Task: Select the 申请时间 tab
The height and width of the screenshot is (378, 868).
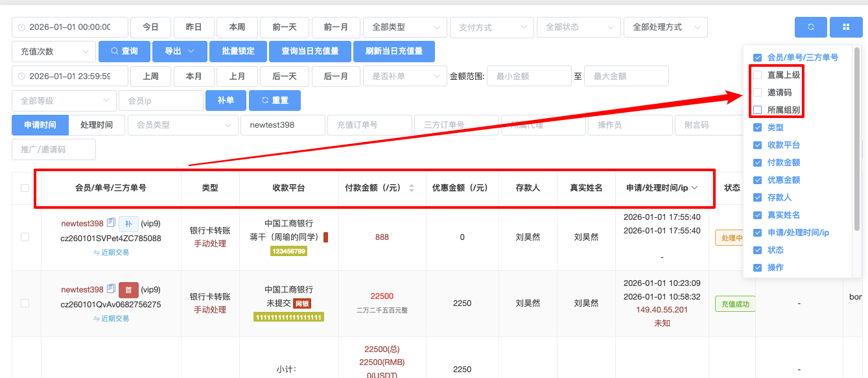Action: tap(40, 125)
